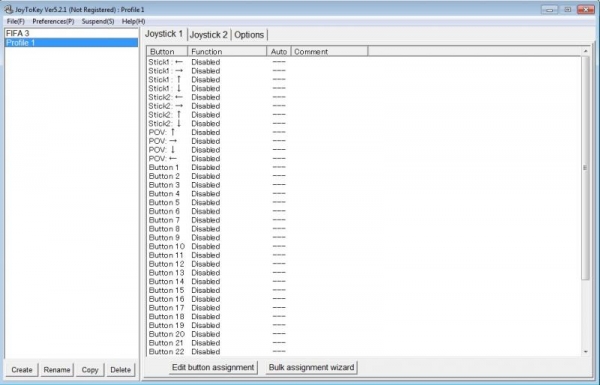Select the Button 2 row
The width and height of the screenshot is (600, 385).
click(x=364, y=176)
